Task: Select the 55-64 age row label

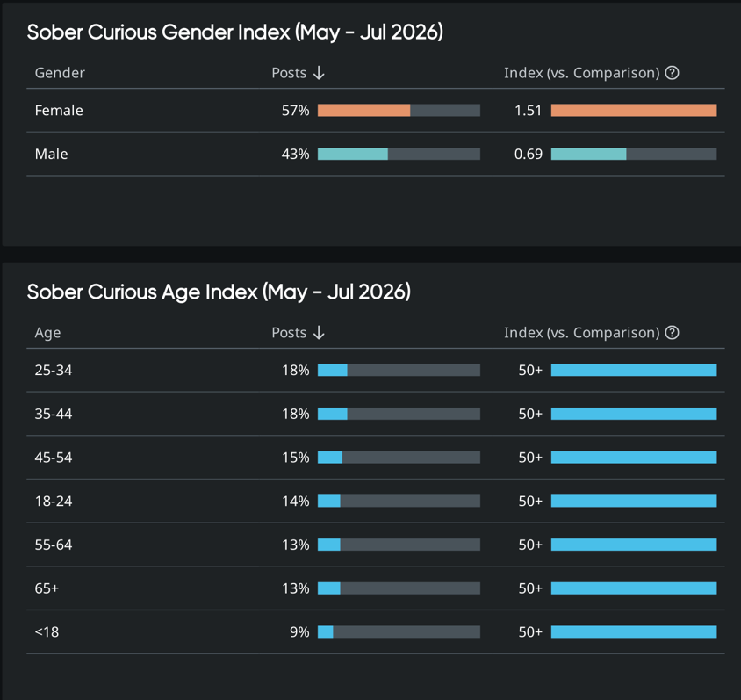Action: pyautogui.click(x=54, y=545)
